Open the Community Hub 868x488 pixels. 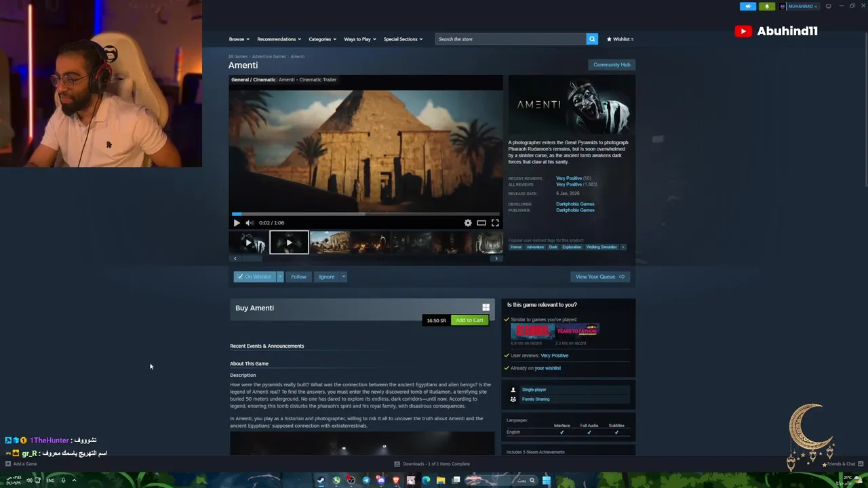[612, 64]
